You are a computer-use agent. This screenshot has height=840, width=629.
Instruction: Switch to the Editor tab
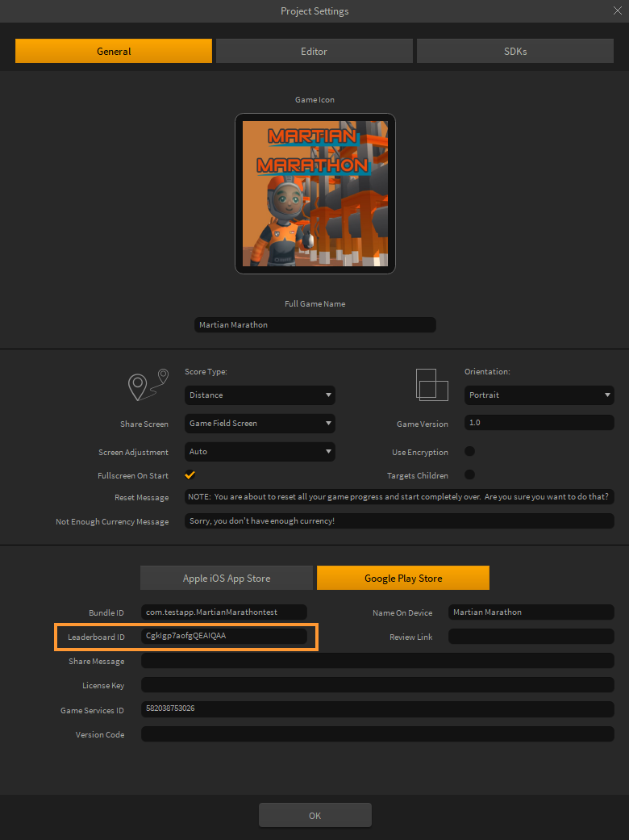[x=314, y=51]
